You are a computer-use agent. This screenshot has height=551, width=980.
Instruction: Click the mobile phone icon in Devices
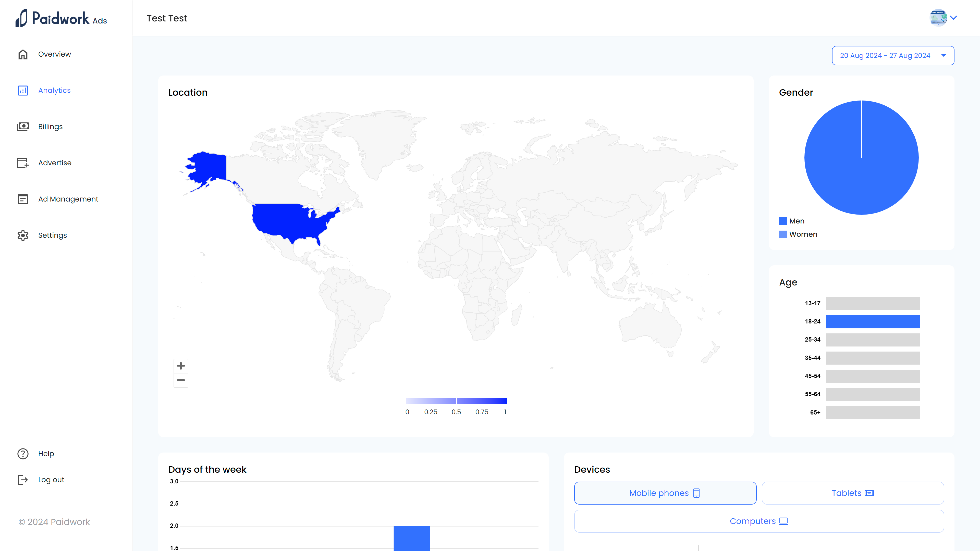[696, 493]
